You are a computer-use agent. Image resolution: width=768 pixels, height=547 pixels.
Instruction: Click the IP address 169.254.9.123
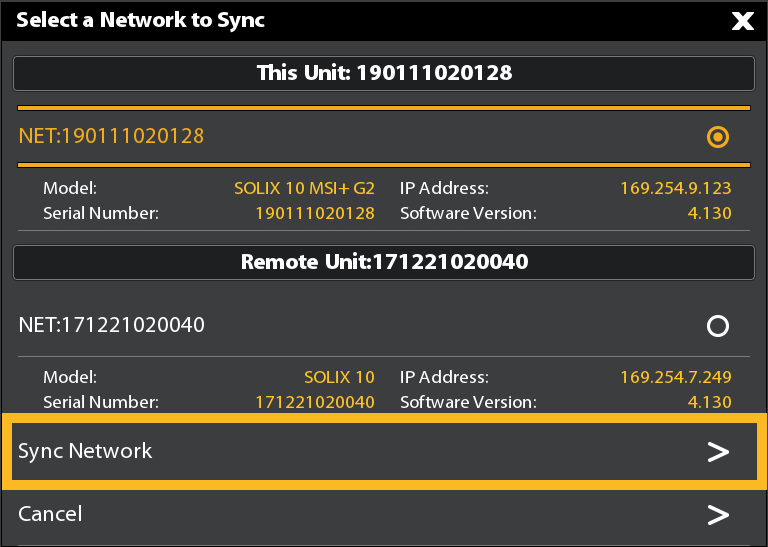click(675, 188)
